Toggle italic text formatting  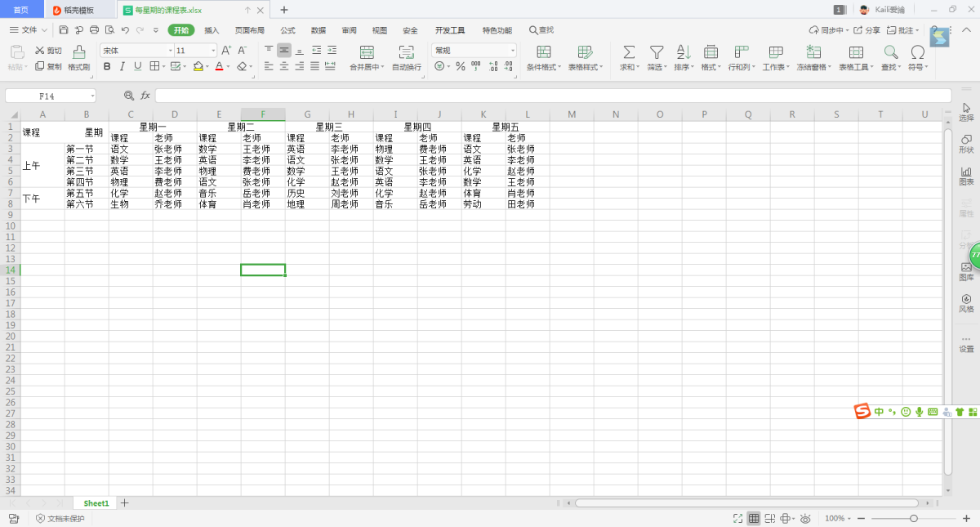(x=122, y=66)
